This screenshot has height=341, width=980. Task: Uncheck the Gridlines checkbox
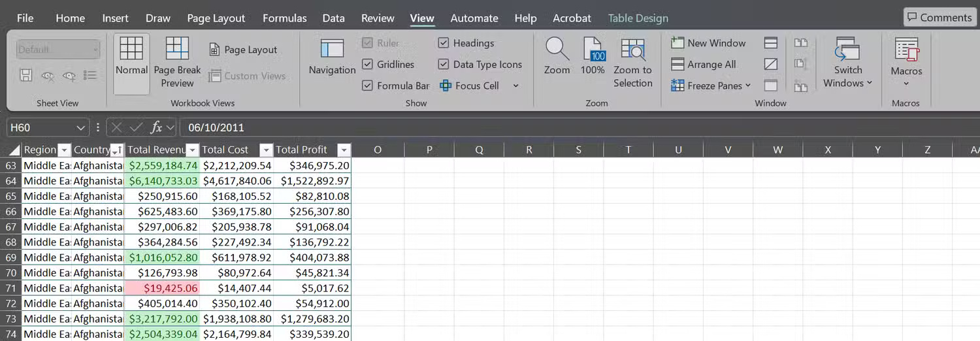(x=367, y=65)
